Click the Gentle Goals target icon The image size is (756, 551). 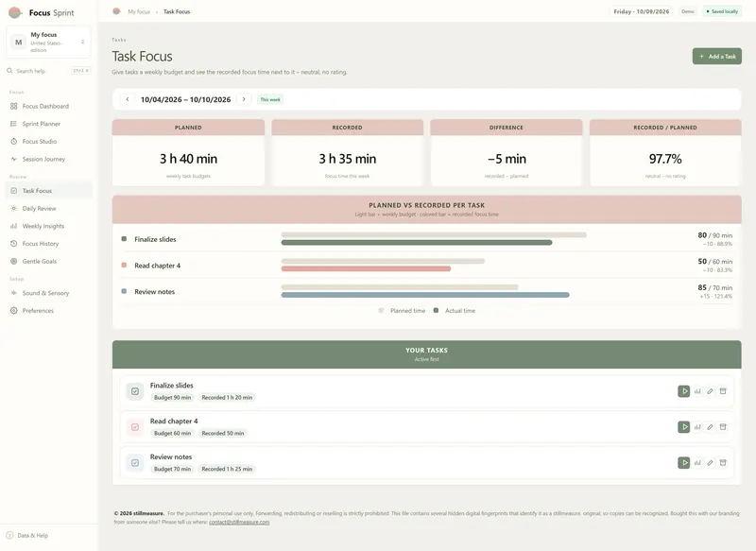point(13,261)
